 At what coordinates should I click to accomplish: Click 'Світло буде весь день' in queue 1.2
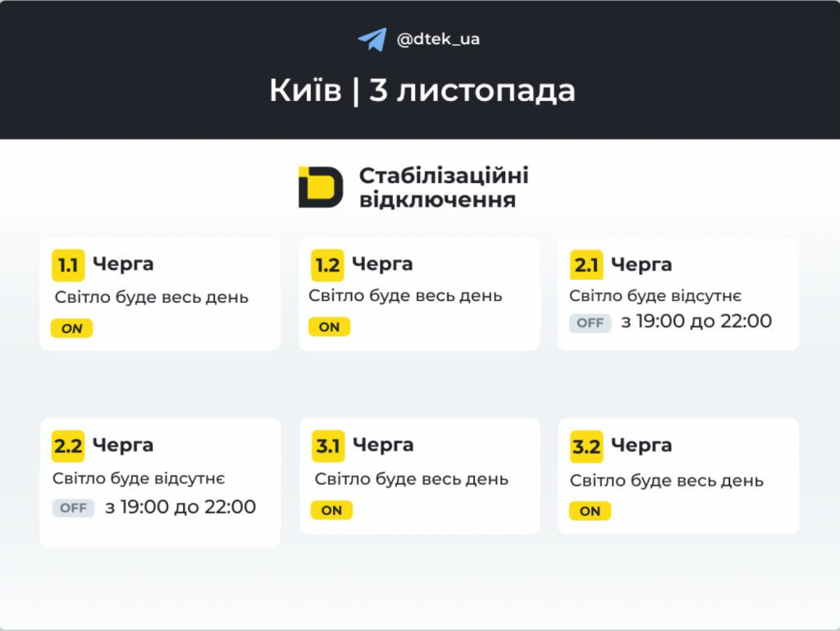(x=405, y=295)
